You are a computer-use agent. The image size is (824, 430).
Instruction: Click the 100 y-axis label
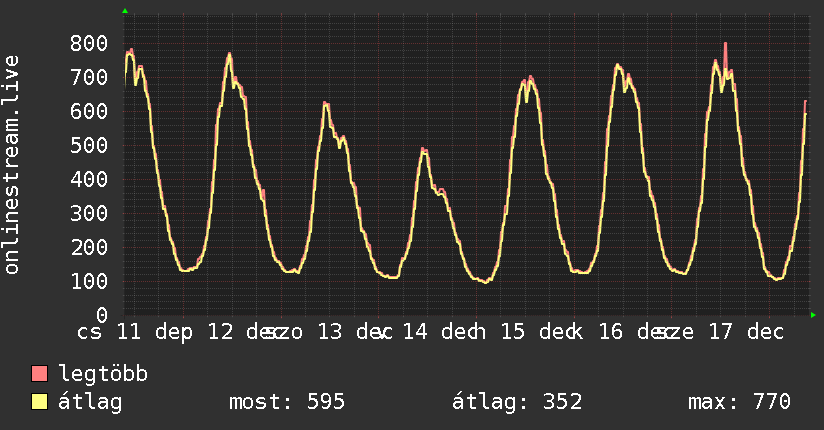coord(89,281)
